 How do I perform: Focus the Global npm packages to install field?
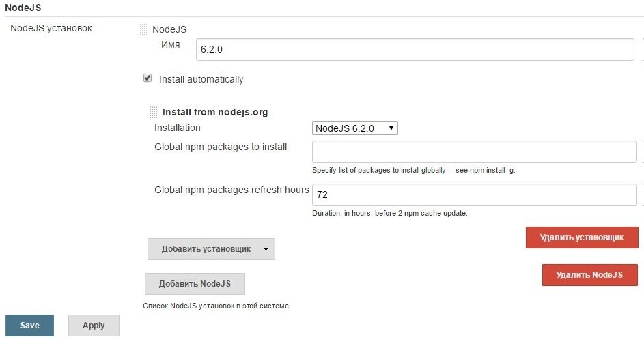(475, 152)
